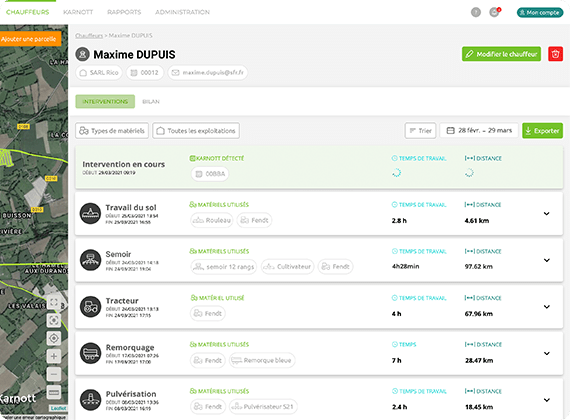Screen dimensions: 570x420
Task: Click the 7 h time value
Action: [397, 360]
